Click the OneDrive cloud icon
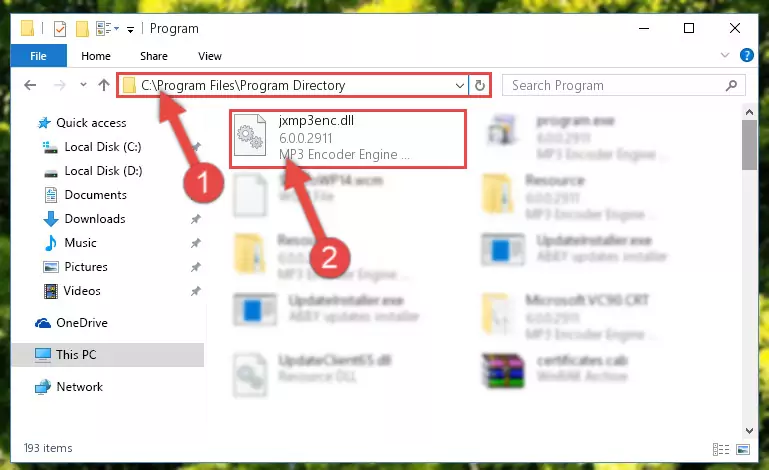 click(43, 323)
